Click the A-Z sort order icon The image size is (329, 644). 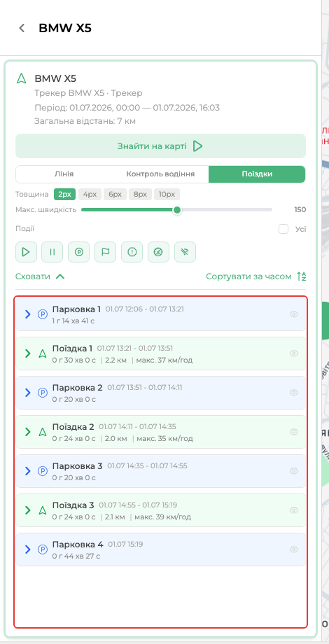click(x=302, y=276)
